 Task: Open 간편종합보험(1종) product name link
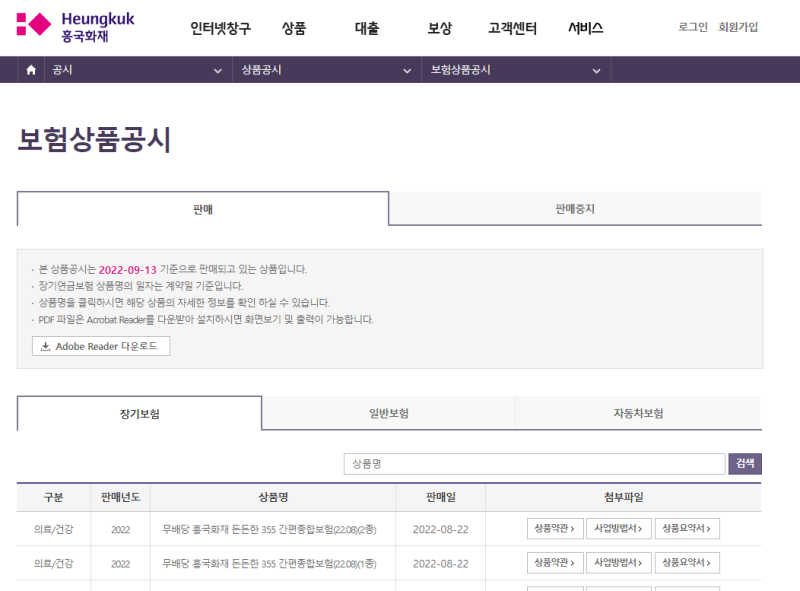[x=269, y=563]
